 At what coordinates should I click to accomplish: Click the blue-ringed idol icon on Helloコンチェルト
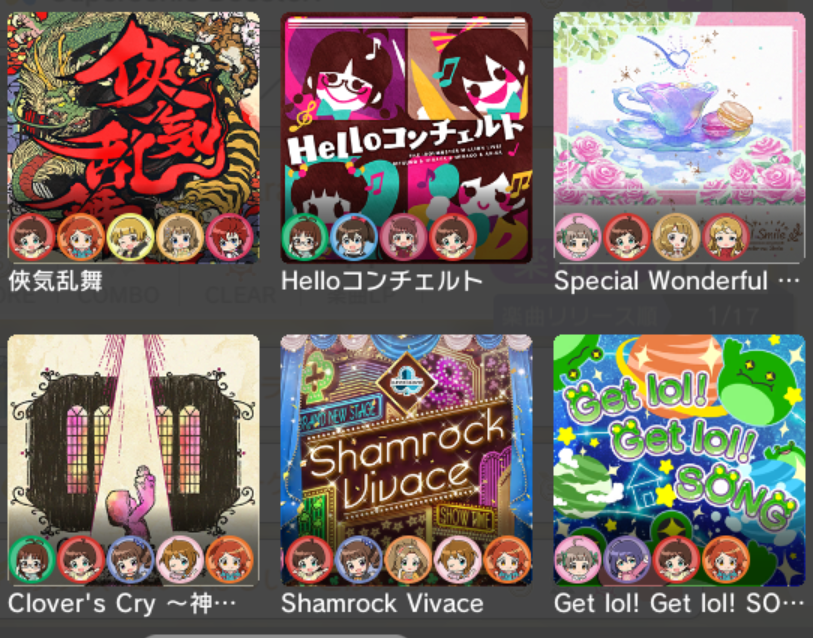point(353,237)
